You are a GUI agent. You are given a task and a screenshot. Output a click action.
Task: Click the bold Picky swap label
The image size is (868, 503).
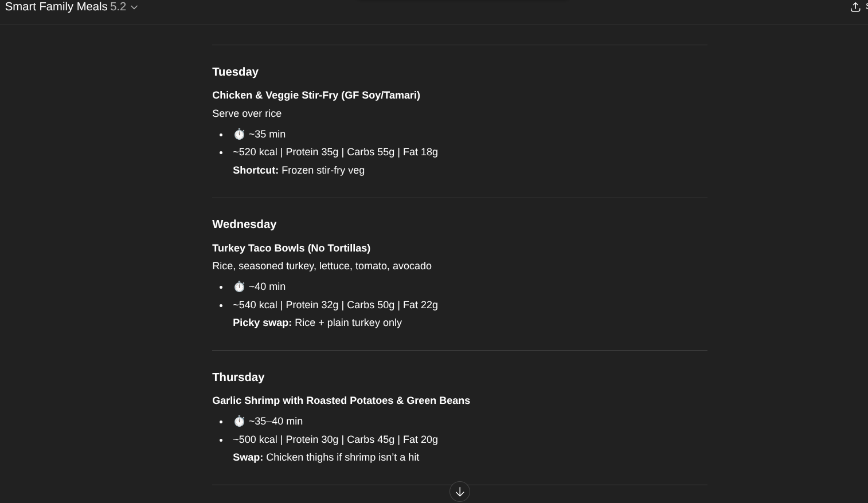click(262, 323)
